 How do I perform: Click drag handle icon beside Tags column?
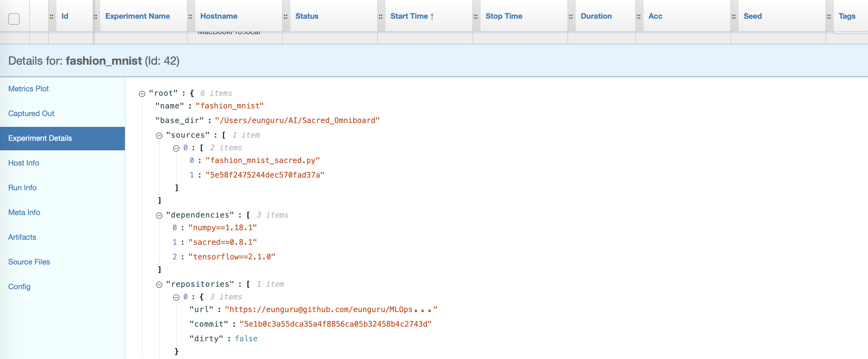[x=829, y=16]
